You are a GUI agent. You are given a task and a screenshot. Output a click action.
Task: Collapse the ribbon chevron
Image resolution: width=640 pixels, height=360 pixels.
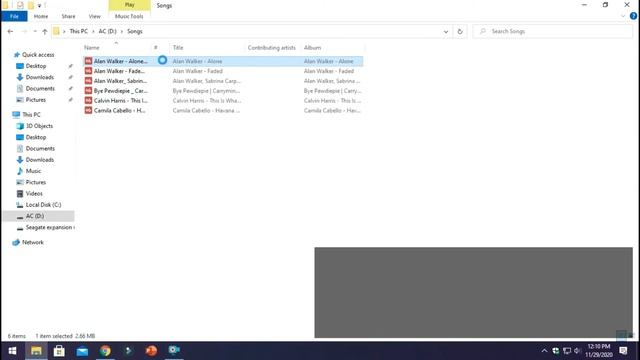[623, 16]
